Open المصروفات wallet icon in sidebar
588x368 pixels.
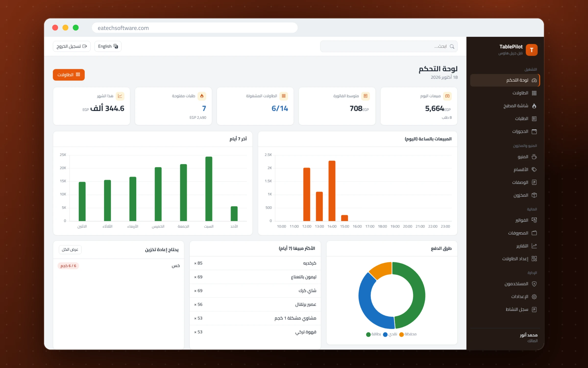click(x=534, y=233)
